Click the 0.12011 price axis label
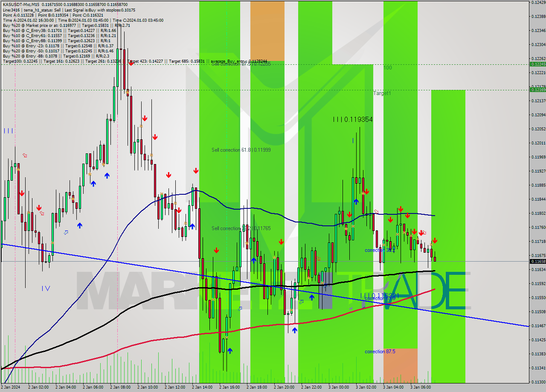The image size is (546, 392). point(538,143)
